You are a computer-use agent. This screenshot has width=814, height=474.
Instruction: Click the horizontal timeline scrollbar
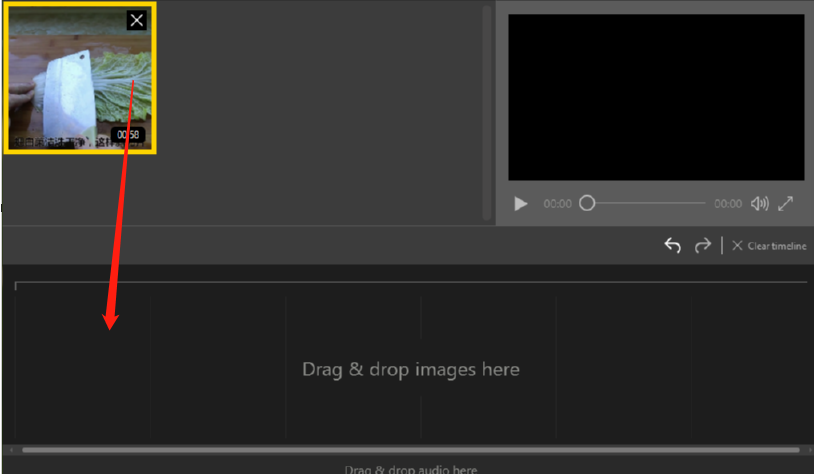tap(410, 450)
